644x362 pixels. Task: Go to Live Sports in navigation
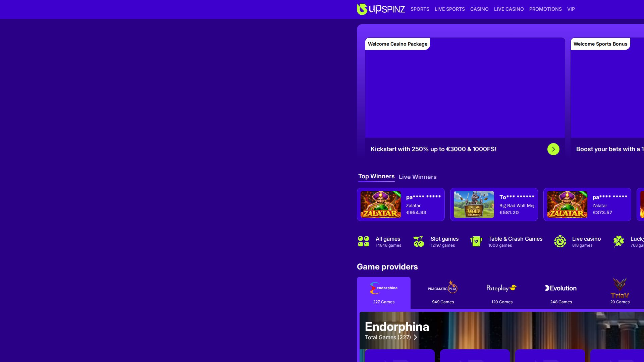[450, 9]
